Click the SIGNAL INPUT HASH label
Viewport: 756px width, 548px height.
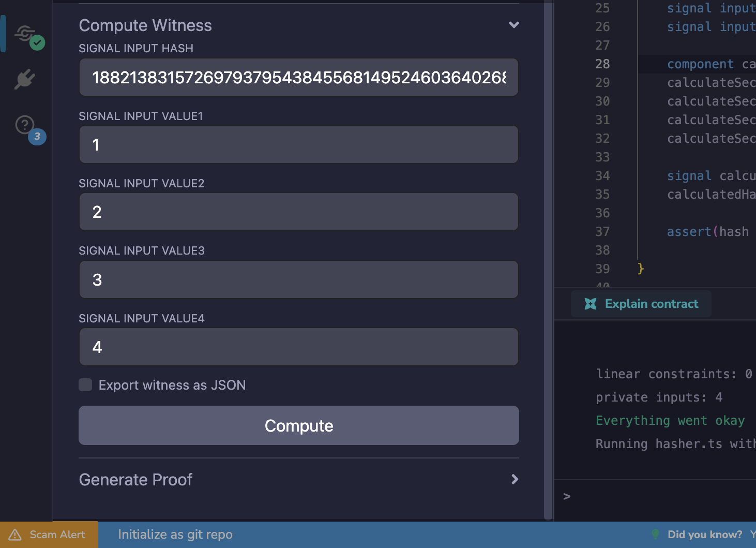point(136,48)
